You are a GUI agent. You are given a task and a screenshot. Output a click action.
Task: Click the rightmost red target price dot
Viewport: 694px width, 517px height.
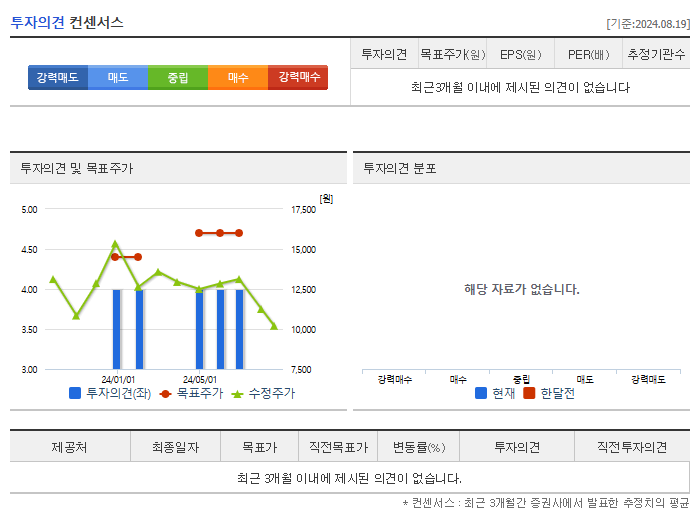[x=239, y=233]
